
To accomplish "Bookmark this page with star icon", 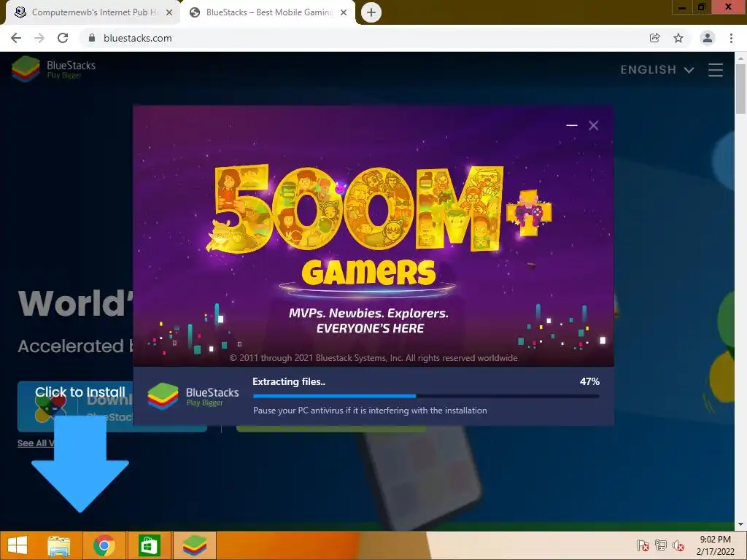I will pyautogui.click(x=678, y=38).
